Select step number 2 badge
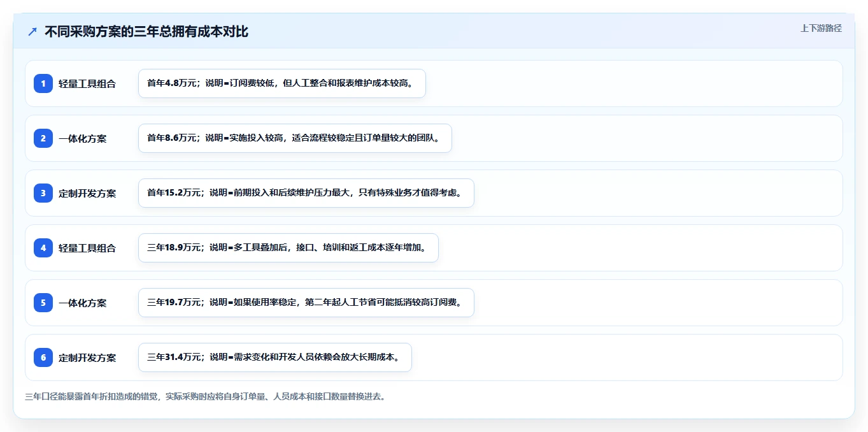 coord(43,138)
